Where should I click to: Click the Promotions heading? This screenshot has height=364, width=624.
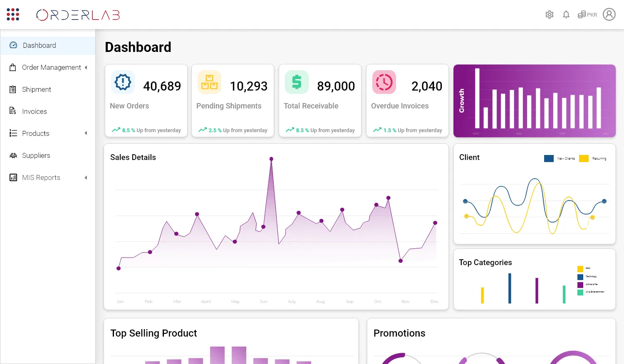(399, 333)
